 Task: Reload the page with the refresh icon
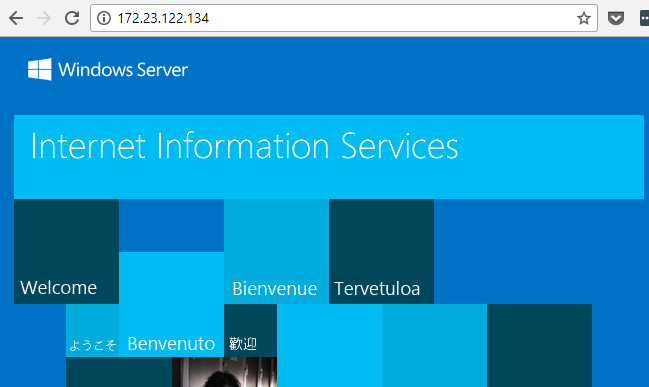[x=72, y=18]
